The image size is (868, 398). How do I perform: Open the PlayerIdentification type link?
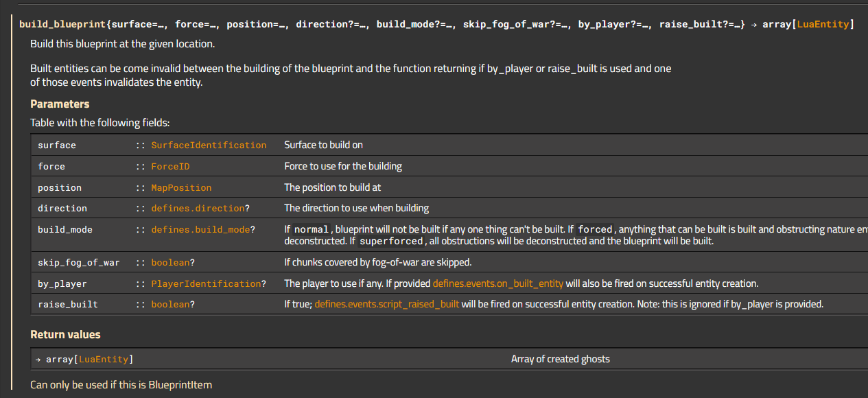point(206,284)
